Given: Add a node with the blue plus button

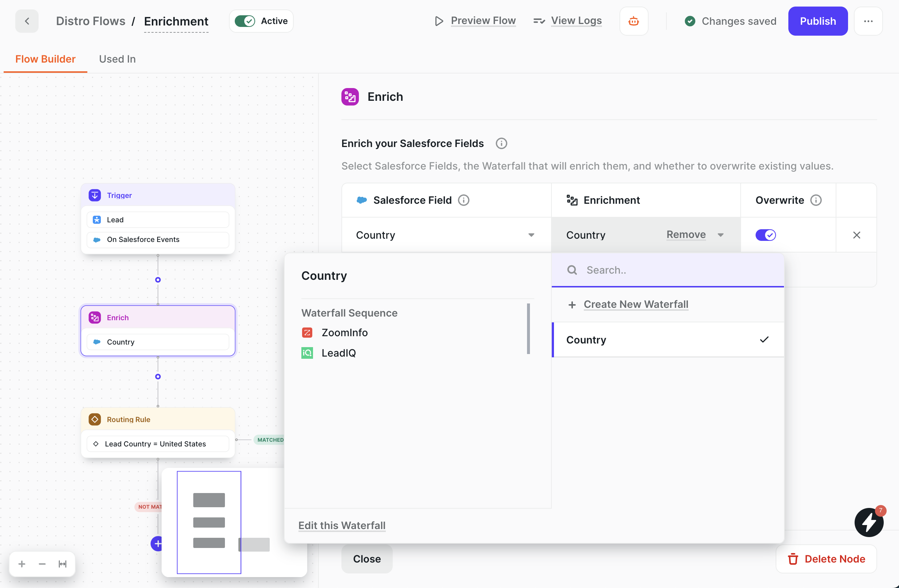Looking at the screenshot, I should tap(157, 544).
